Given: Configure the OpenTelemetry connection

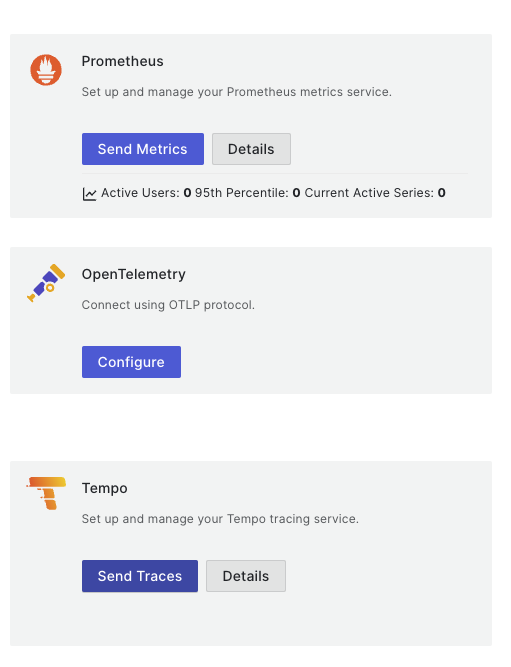Looking at the screenshot, I should [131, 362].
